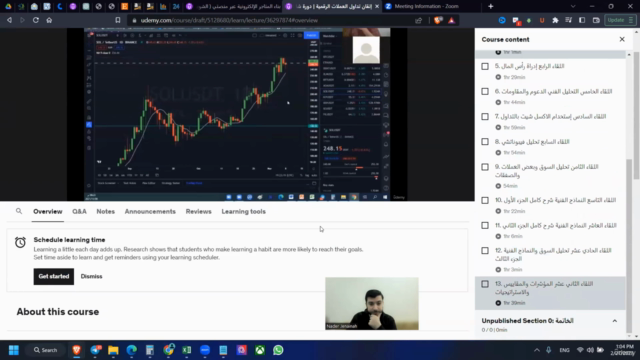Bookmark this page in the address bar
640x360 pixels.
coord(118,20)
